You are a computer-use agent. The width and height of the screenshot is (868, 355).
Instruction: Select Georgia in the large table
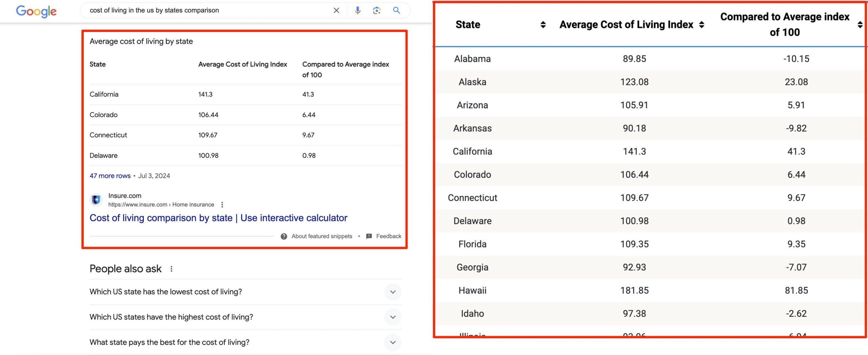click(x=472, y=267)
